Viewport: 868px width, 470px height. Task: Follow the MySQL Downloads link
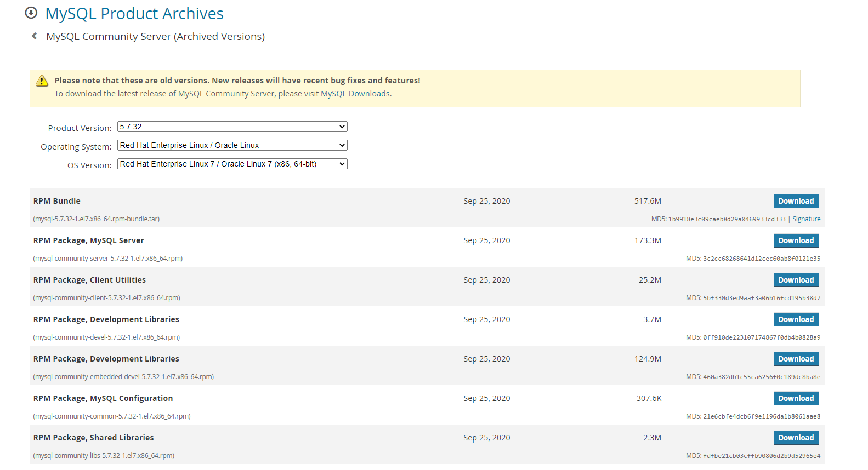(x=355, y=94)
